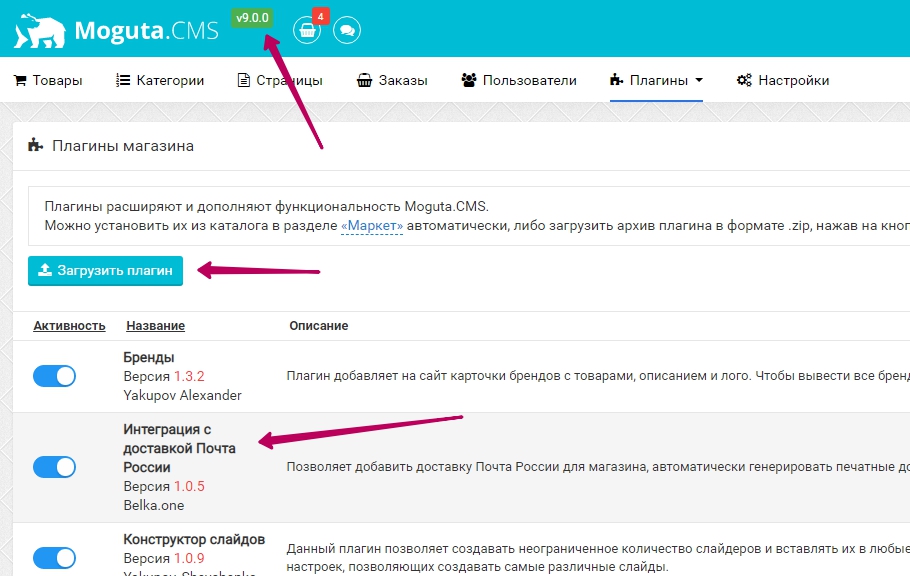This screenshot has width=910, height=576.
Task: Click the list icon beside Категории
Action: [122, 80]
